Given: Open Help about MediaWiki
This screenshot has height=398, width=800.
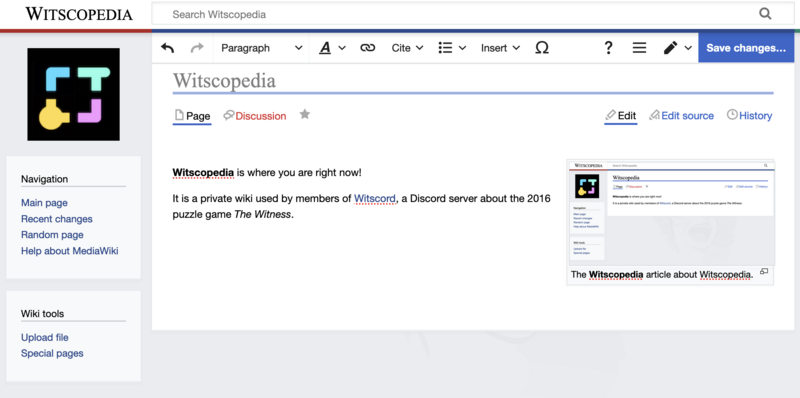Looking at the screenshot, I should click(x=69, y=251).
